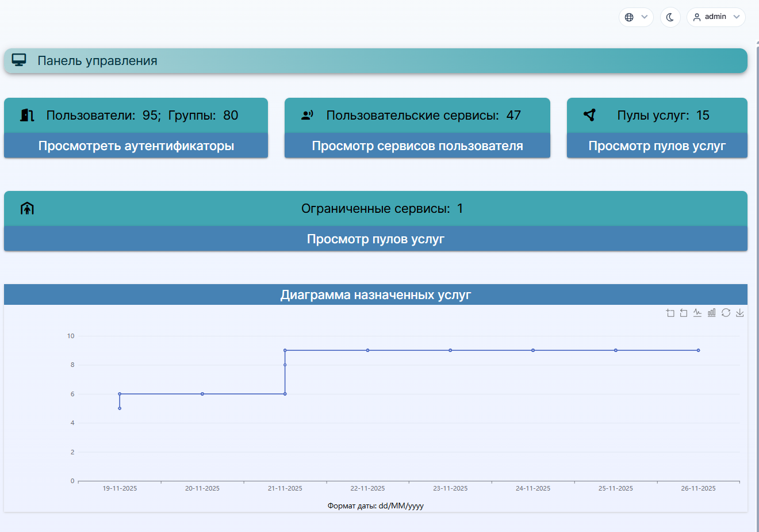Screen dimensions: 759x532
Task: Select the chart data point above 26-11-2025
Action: click(699, 350)
